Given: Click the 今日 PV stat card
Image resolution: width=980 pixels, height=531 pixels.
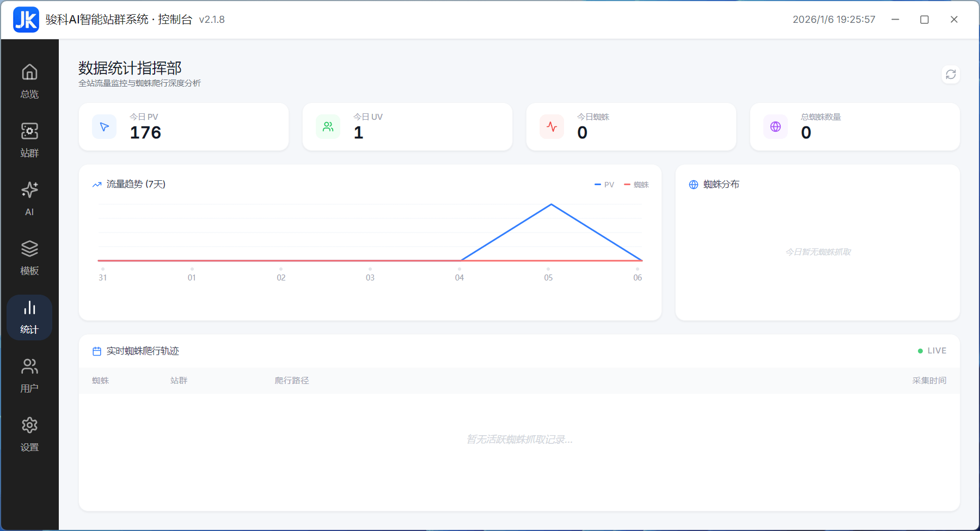Looking at the screenshot, I should click(x=183, y=127).
